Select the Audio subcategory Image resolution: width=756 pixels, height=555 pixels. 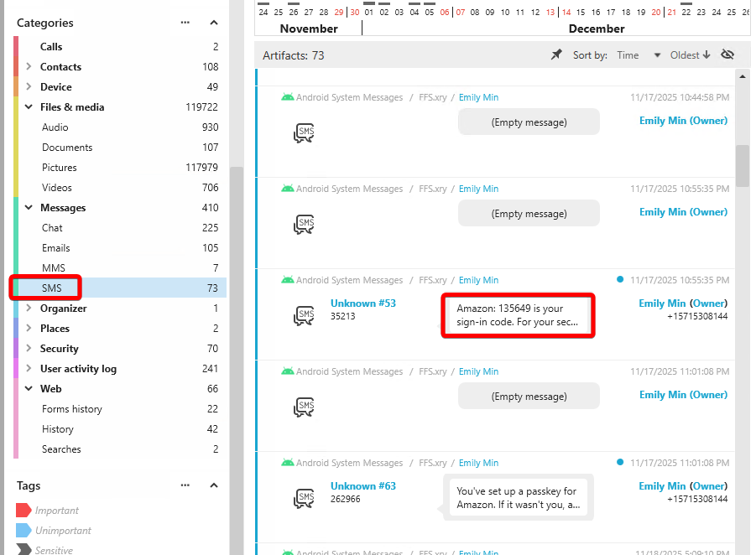(120, 127)
